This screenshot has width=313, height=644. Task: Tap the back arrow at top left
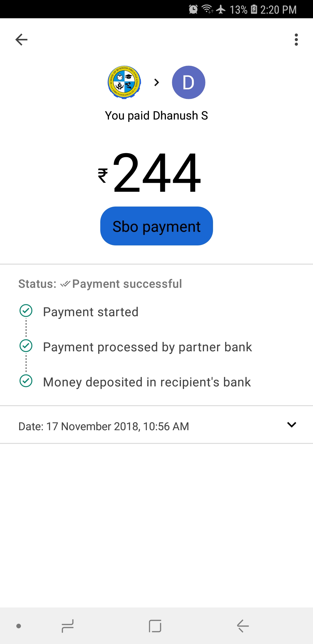click(x=21, y=40)
